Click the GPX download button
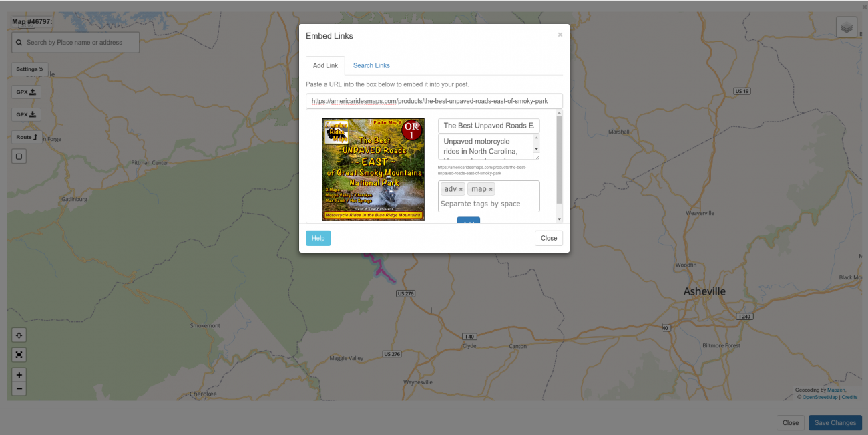The width and height of the screenshot is (868, 435). point(26,115)
